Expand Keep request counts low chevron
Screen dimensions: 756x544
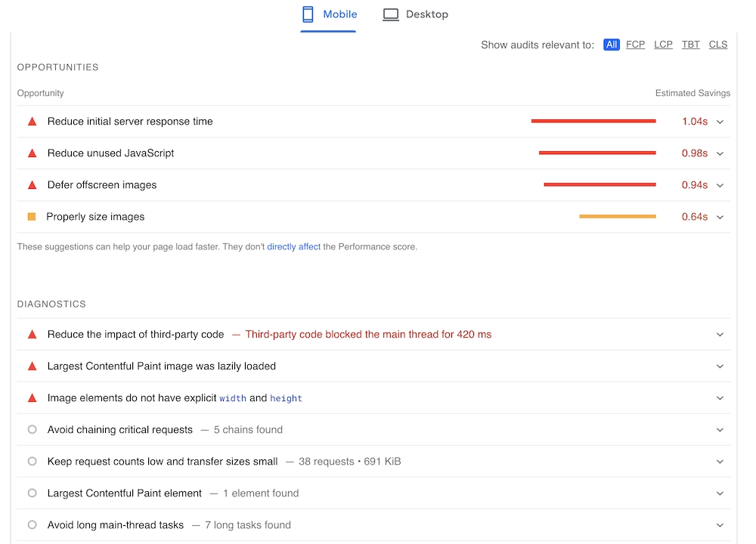[x=720, y=462]
